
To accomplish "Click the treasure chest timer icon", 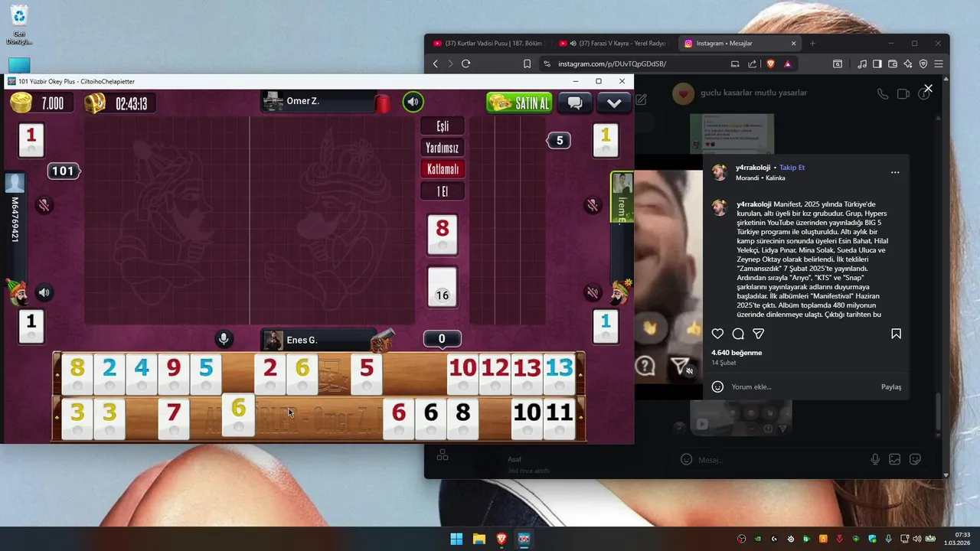I will tap(95, 103).
